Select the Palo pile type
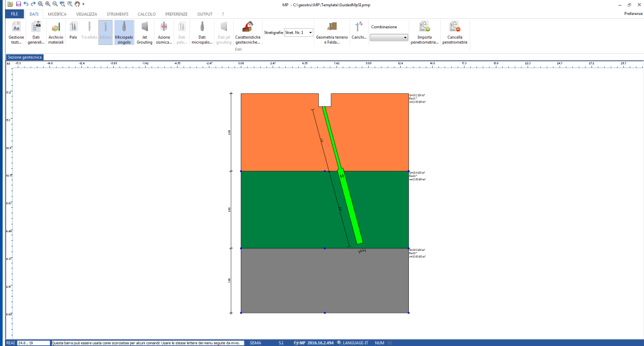Viewport: 644px width, 346px height. coord(73,31)
